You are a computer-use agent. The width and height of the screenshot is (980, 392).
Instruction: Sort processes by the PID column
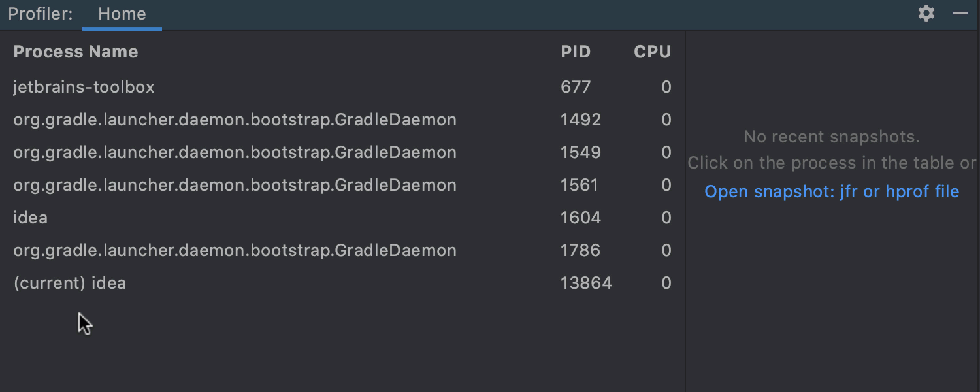(576, 52)
